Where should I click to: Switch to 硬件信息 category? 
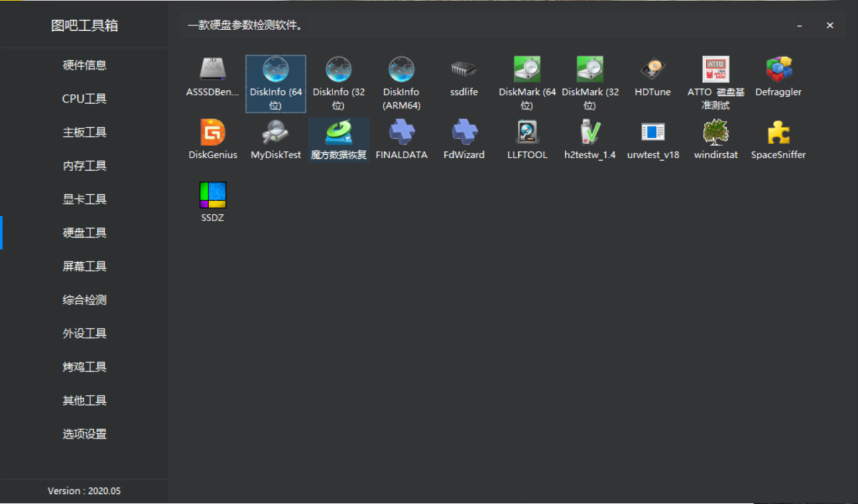[x=84, y=65]
